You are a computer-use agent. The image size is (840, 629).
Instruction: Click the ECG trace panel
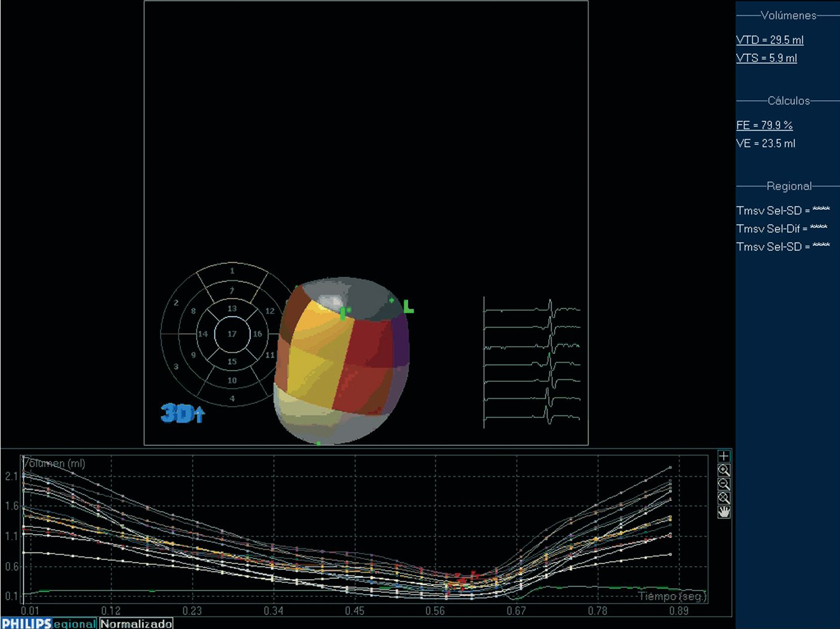tap(532, 363)
